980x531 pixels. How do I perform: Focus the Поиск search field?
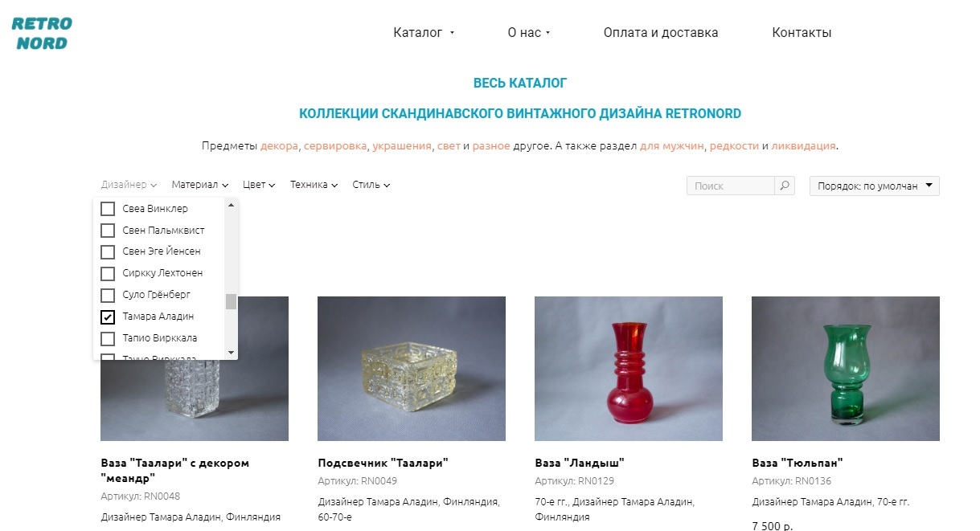click(x=731, y=186)
